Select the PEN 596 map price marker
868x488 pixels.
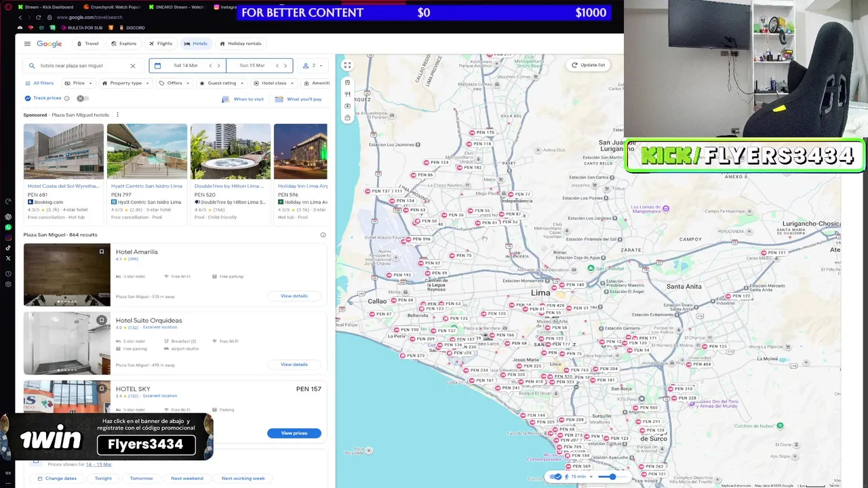pyautogui.click(x=418, y=239)
